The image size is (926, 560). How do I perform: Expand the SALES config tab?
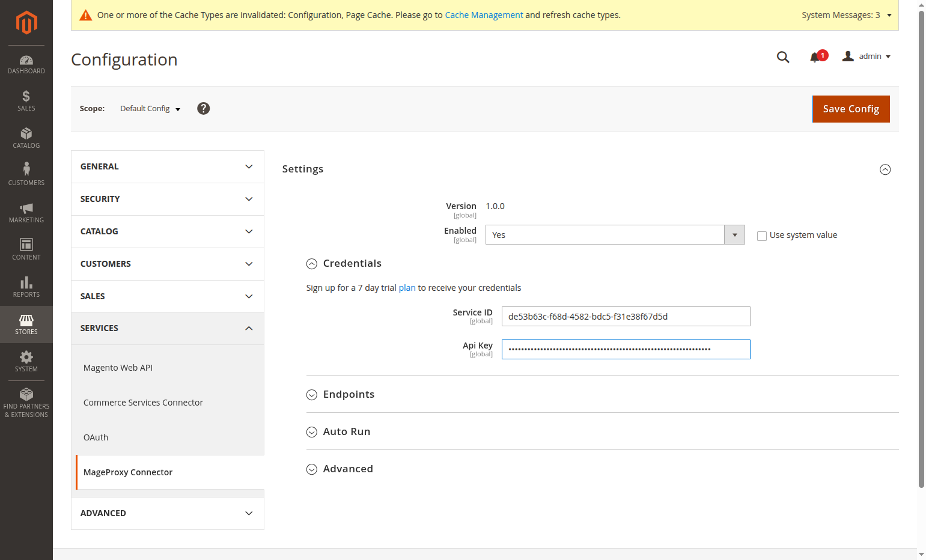(x=168, y=296)
